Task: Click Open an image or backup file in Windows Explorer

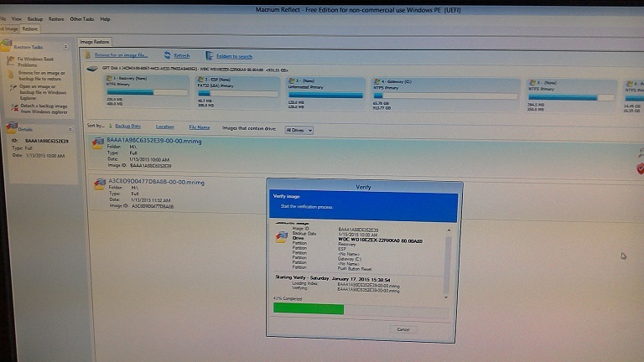Action: [x=43, y=92]
